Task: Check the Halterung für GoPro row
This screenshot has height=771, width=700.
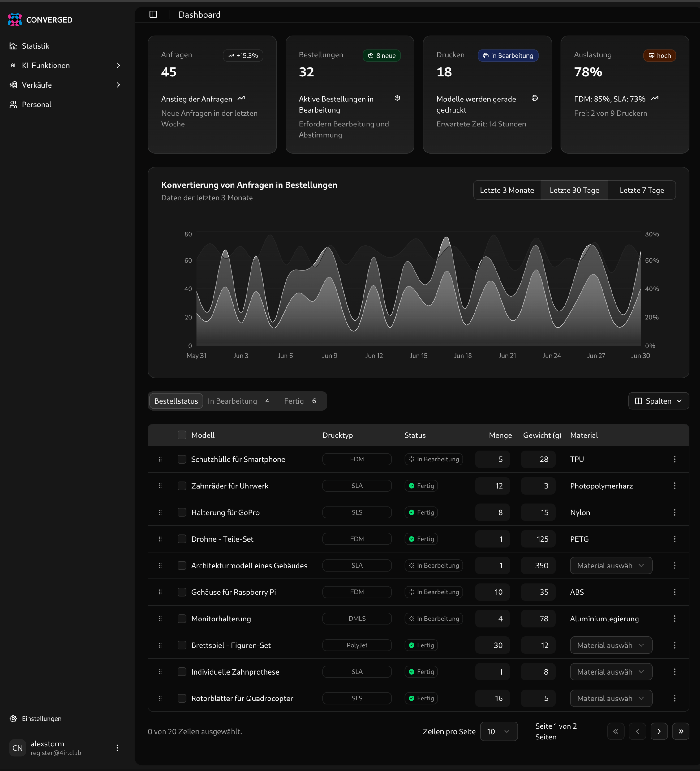Action: [x=182, y=512]
